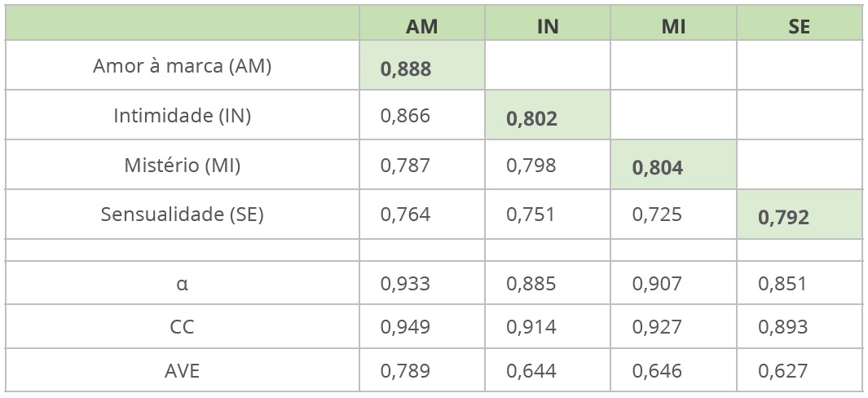
Task: Select the highlighted 0,792 cell
Action: tap(783, 218)
